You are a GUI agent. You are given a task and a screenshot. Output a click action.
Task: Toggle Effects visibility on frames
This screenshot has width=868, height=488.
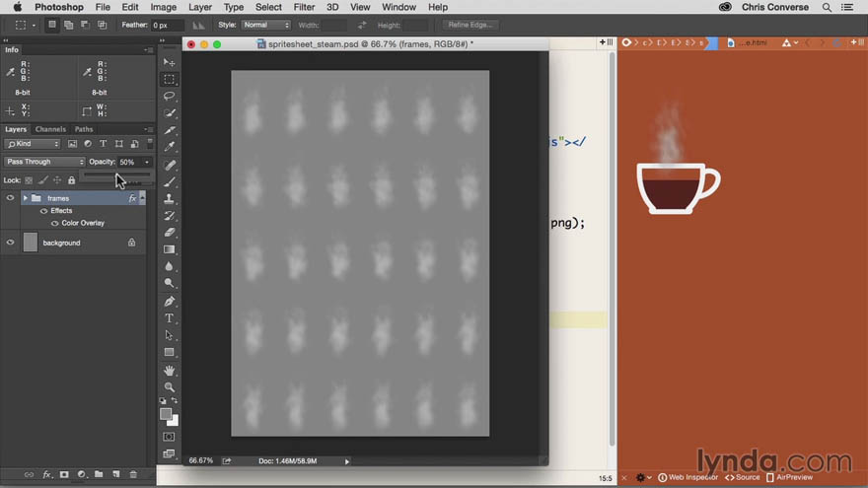pyautogui.click(x=43, y=211)
